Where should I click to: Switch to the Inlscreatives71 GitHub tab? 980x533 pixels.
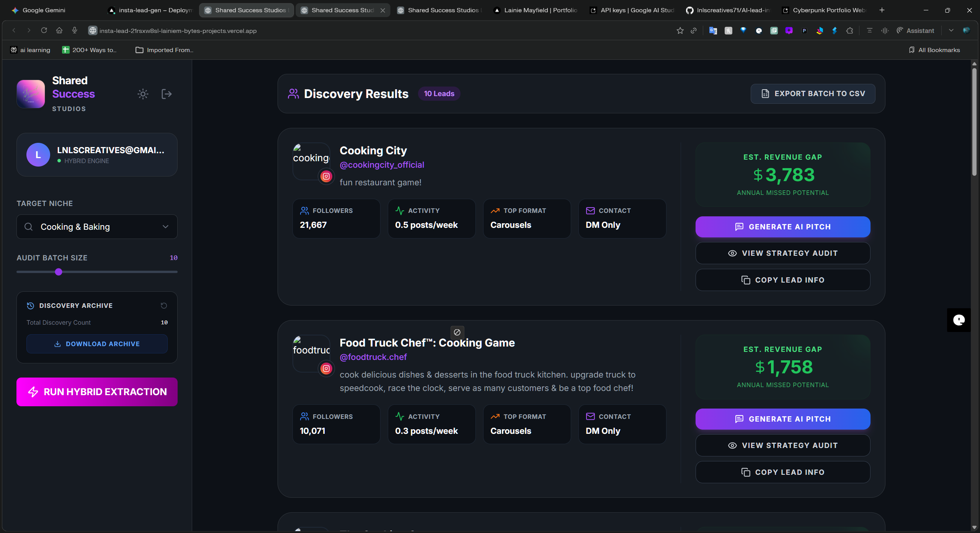728,10
